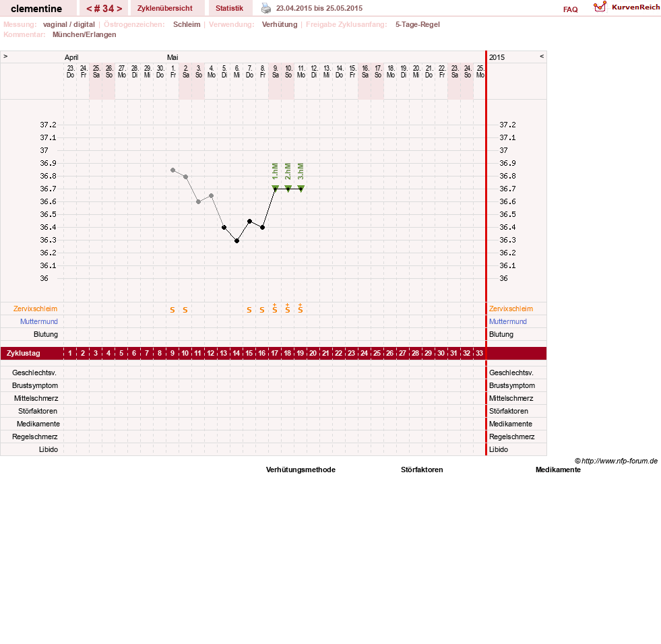The image size is (661, 644).
Task: Click the left Regelschmerz row label
Action: coord(34,437)
